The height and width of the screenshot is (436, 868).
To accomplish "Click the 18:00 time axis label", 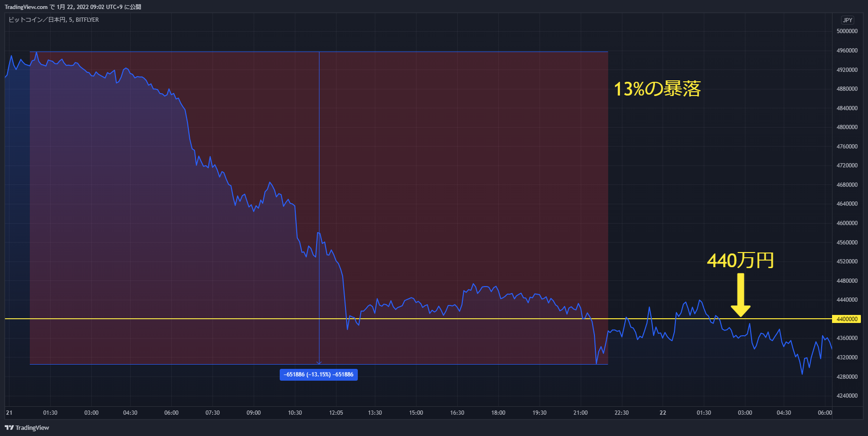I will [x=498, y=413].
